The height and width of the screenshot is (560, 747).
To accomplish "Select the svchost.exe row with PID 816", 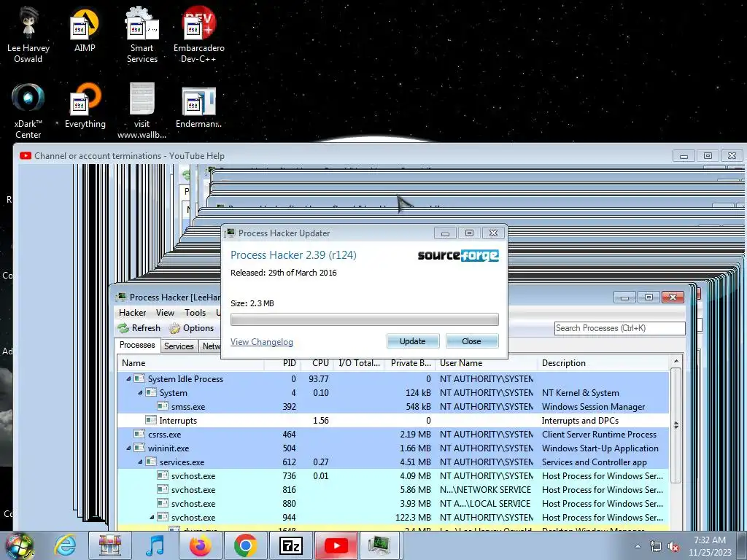I will tap(393, 489).
